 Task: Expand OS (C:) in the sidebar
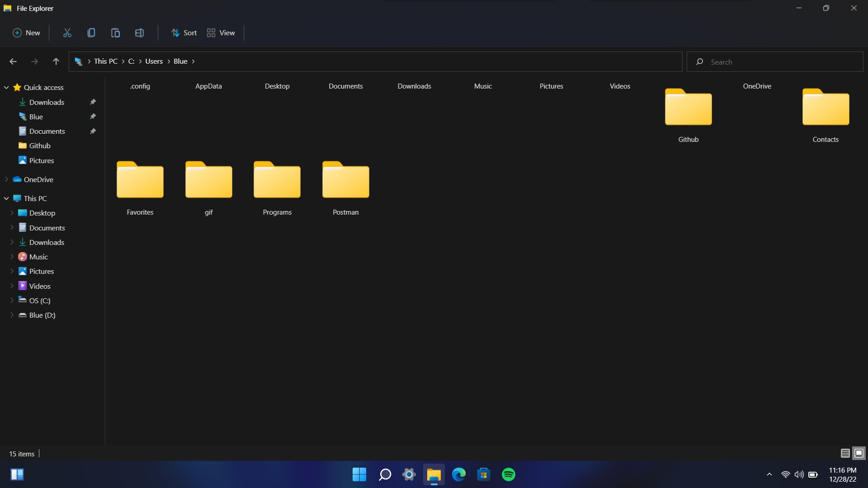[x=12, y=300]
